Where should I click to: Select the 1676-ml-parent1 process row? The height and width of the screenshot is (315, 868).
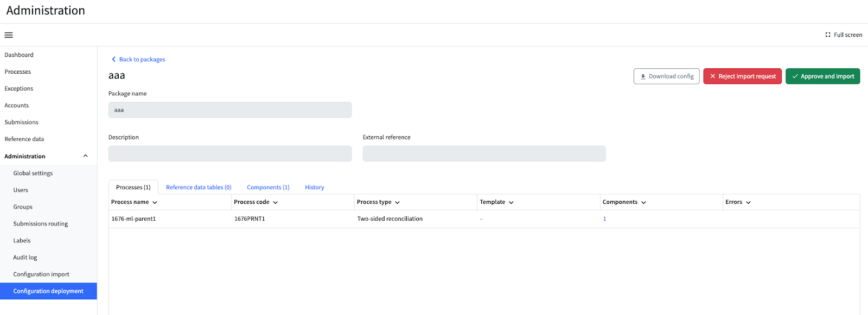484,219
